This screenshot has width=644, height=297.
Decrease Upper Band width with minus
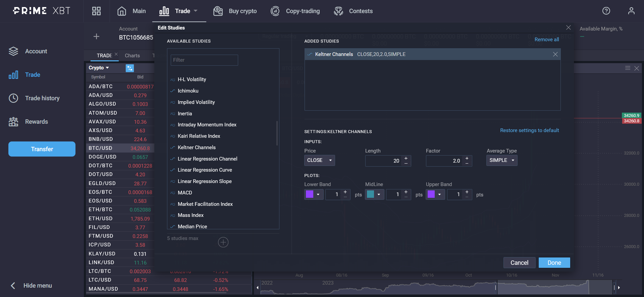click(467, 197)
